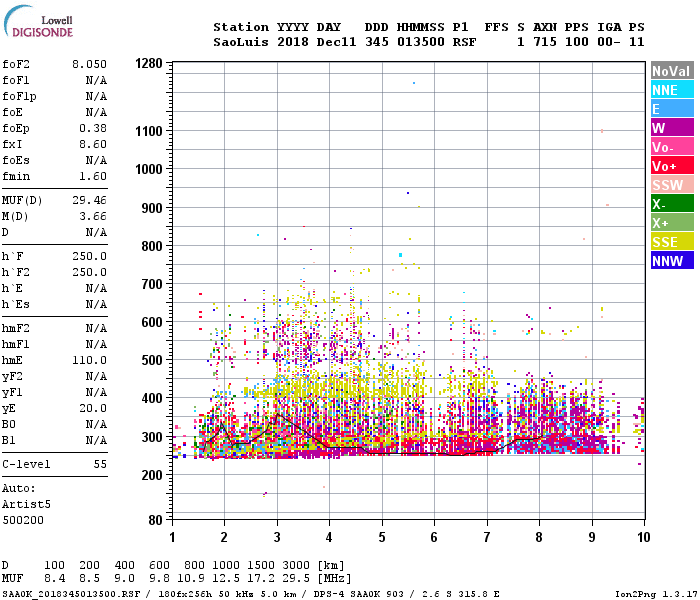Click the 400 y-axis label
This screenshot has height=600, width=700.
tap(152, 398)
